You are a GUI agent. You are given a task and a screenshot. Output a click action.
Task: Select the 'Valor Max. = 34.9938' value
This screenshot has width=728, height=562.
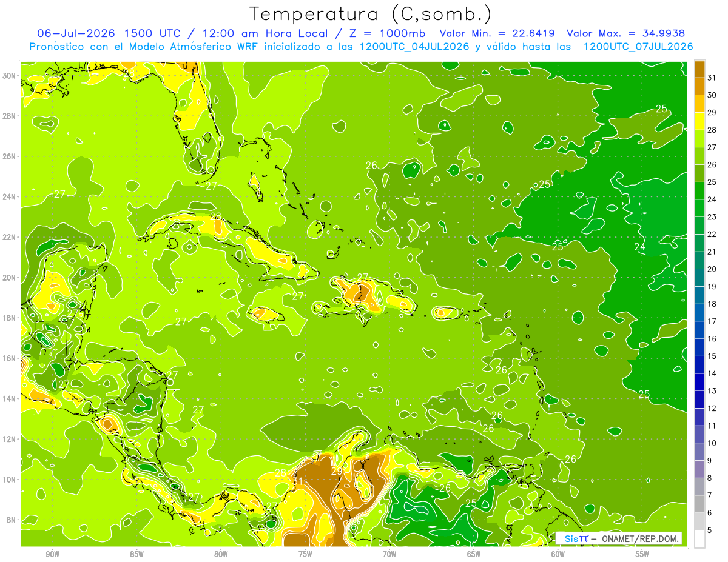(627, 33)
